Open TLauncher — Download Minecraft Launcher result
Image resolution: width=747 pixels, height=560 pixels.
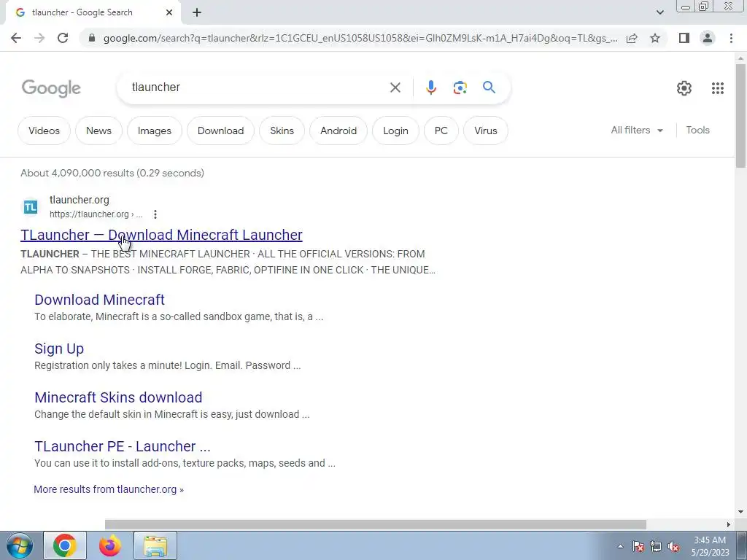[161, 235]
